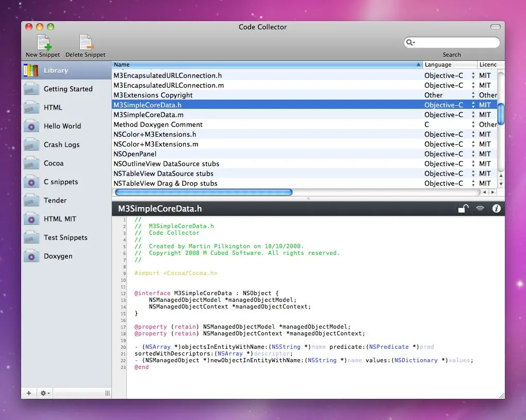Click the wireless sharing icon in snippet header
This screenshot has height=420, width=526.
480,208
